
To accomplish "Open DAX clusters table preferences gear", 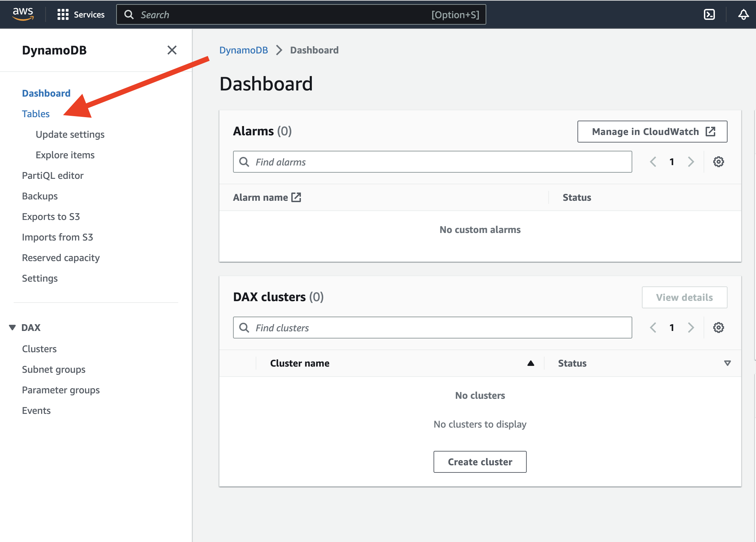I will (x=718, y=328).
